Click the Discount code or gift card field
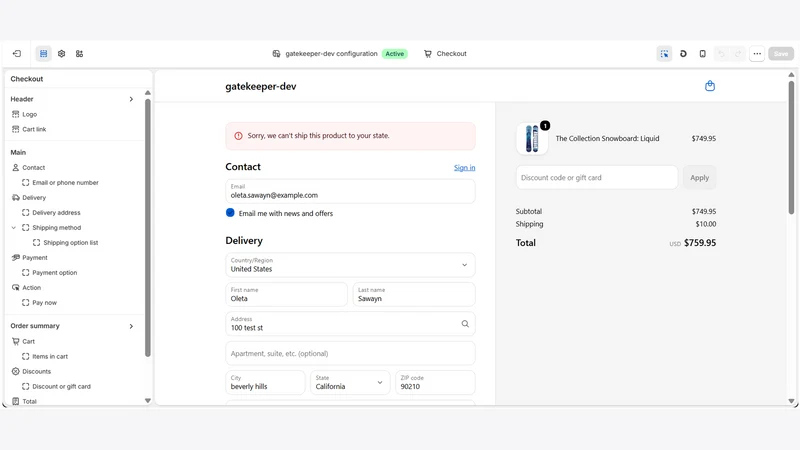The height and width of the screenshot is (450, 800). coord(596,178)
